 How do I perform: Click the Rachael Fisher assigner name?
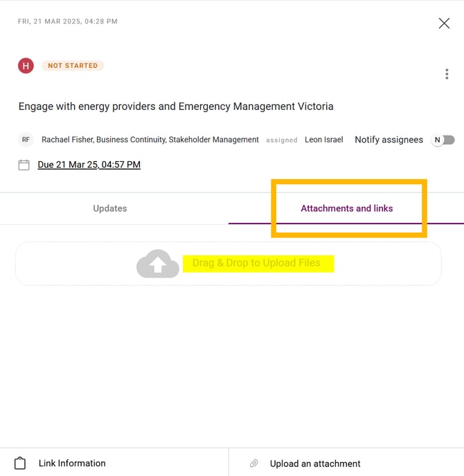[x=67, y=140]
